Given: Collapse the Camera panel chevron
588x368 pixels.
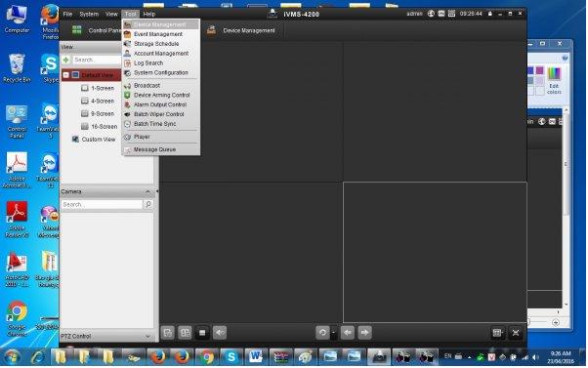Looking at the screenshot, I should 147,192.
